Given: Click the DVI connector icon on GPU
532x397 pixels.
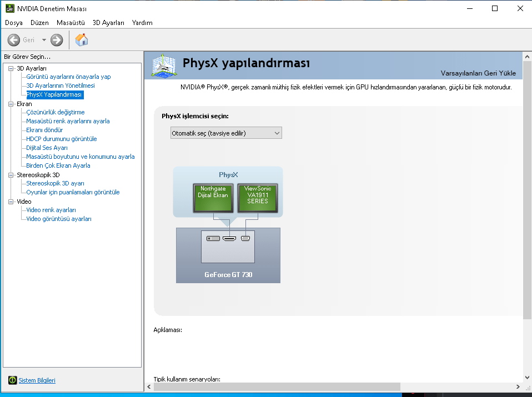Looking at the screenshot, I should [213, 239].
